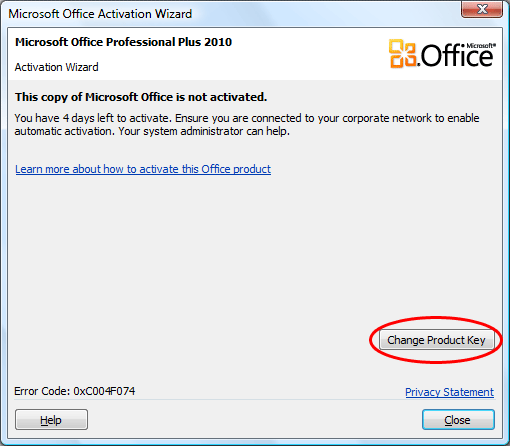Click the orange Office squares emblem
The image size is (510, 446).
coord(403,53)
